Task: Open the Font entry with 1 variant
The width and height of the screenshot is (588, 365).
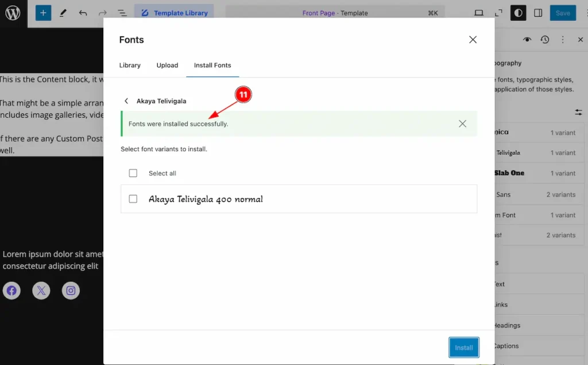Action: click(x=539, y=215)
